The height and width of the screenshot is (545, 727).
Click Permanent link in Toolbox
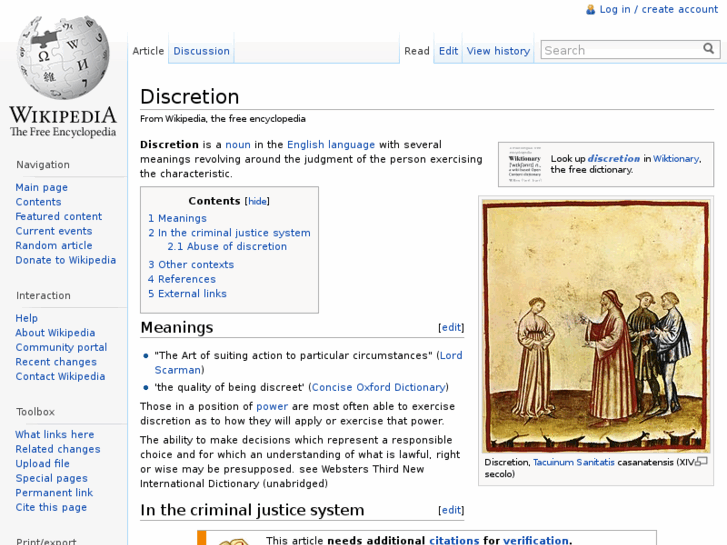(54, 493)
